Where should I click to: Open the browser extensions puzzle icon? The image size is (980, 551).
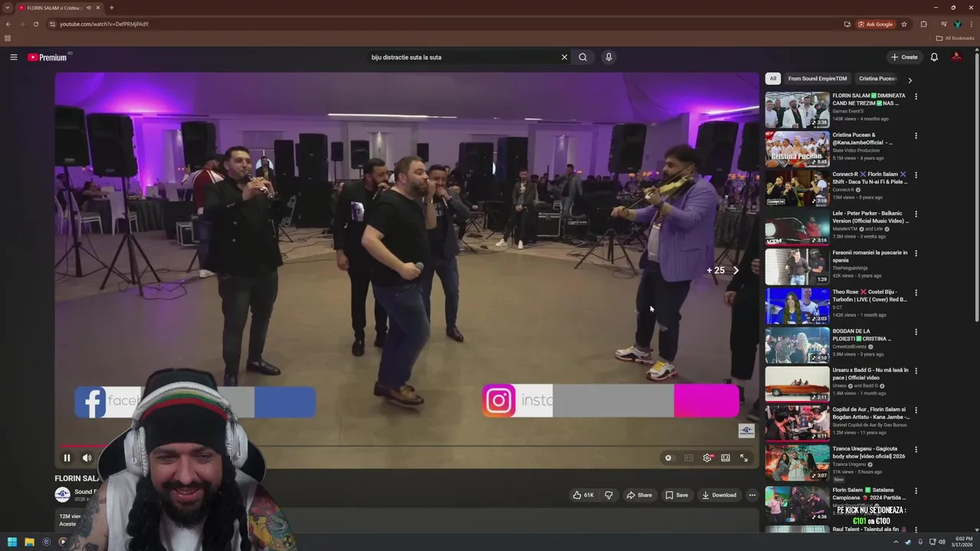923,24
